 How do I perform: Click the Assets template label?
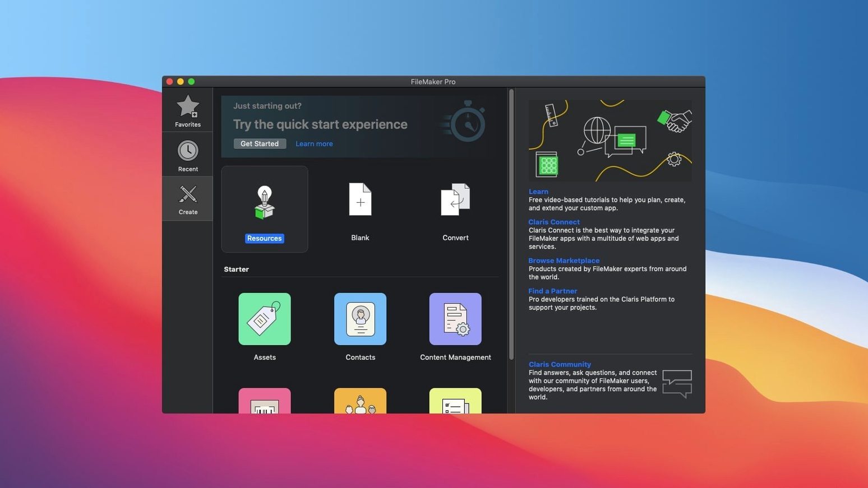coord(265,357)
